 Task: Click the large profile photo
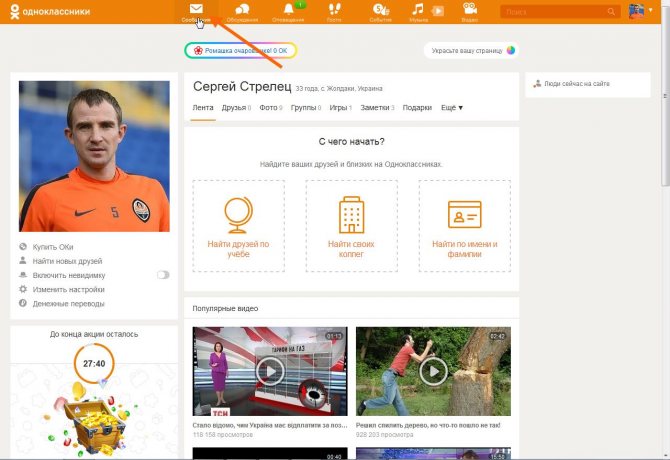pos(94,156)
